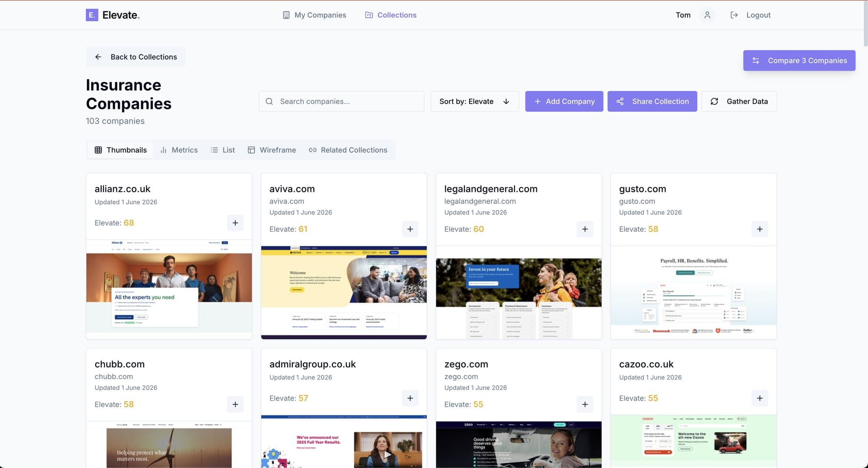The width and height of the screenshot is (868, 468).
Task: Open the admiralgroup.co.uk website thumbnail
Action: [x=344, y=442]
